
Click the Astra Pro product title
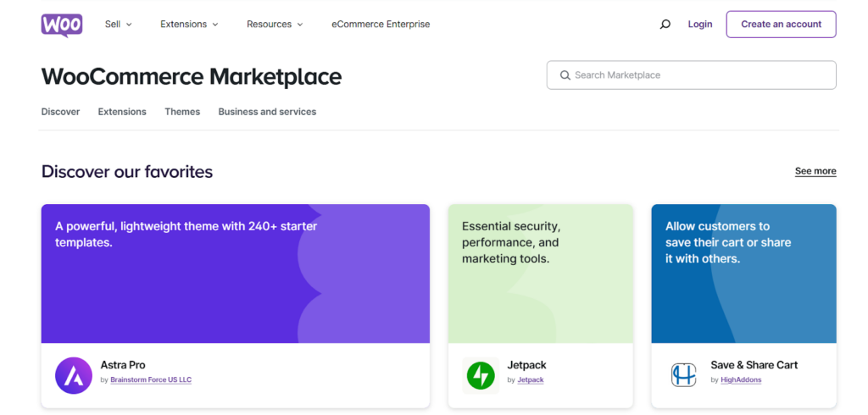pos(123,365)
